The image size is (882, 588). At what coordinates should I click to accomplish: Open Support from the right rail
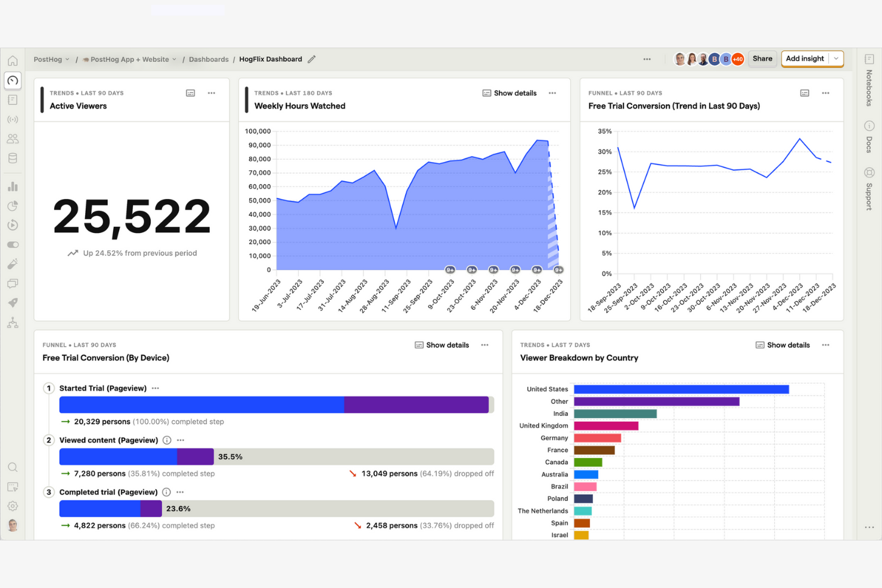click(868, 191)
